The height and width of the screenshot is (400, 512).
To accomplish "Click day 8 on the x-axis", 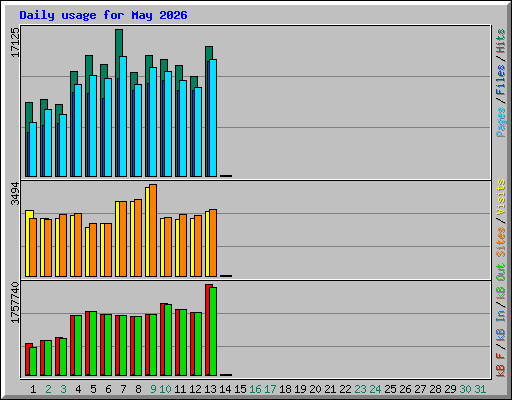I will click(138, 389).
